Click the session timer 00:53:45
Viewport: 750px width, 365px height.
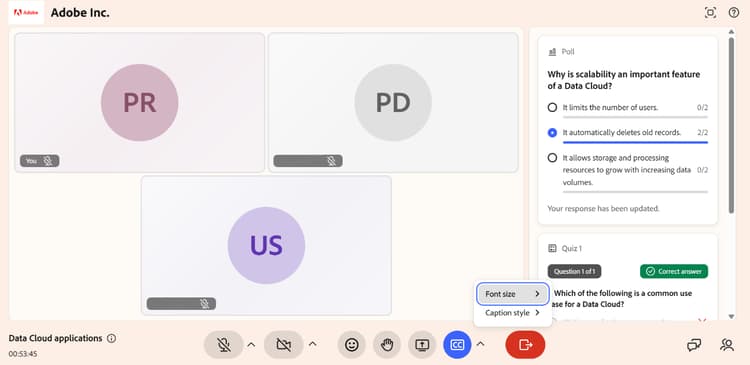click(x=22, y=354)
